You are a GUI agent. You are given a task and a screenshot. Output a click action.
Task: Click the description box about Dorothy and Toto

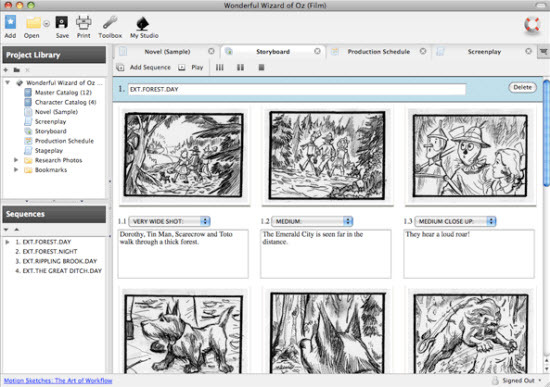(x=183, y=254)
